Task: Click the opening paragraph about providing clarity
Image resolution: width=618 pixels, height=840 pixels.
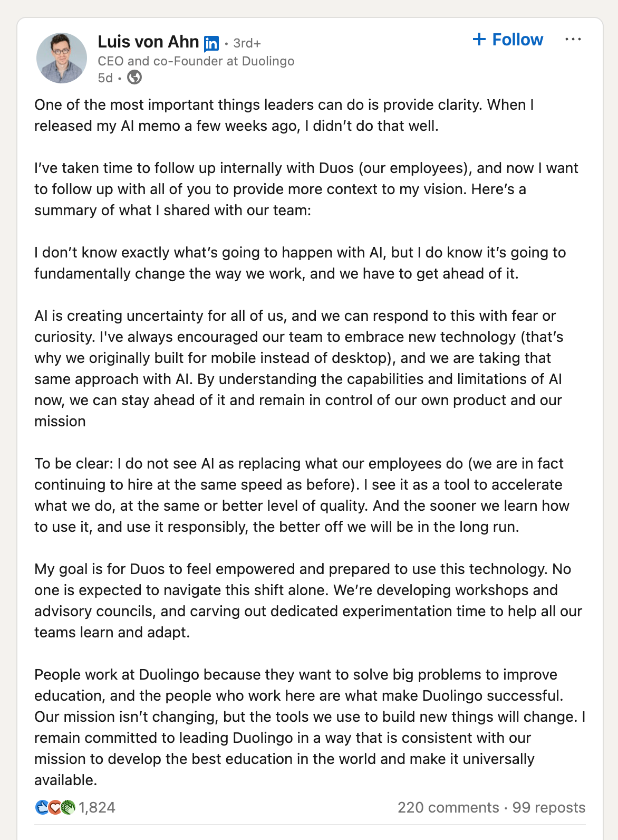Action: (x=284, y=115)
